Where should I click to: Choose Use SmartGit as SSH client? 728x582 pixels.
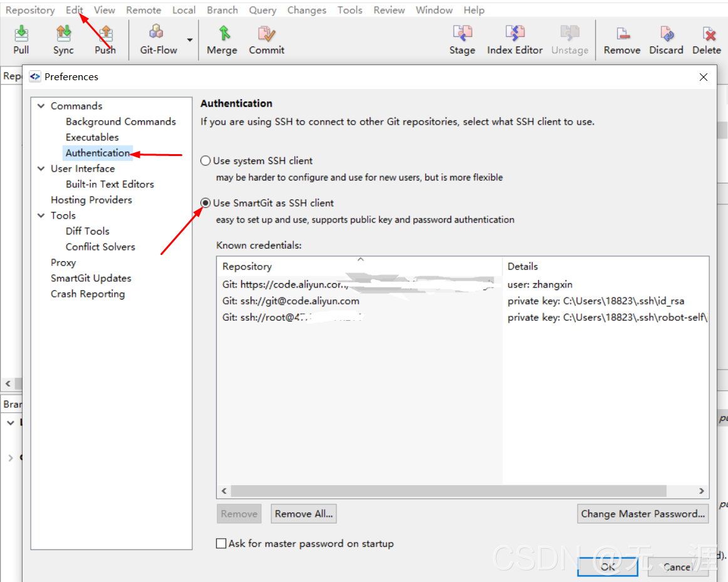tap(205, 203)
